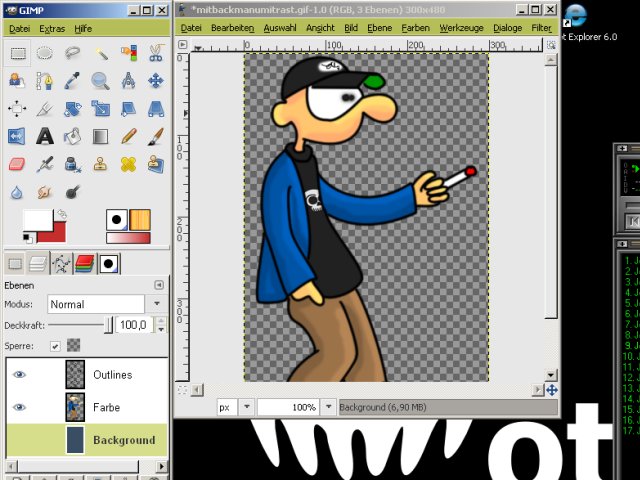
Task: Select the Zoom magnifier tool
Action: 100,81
